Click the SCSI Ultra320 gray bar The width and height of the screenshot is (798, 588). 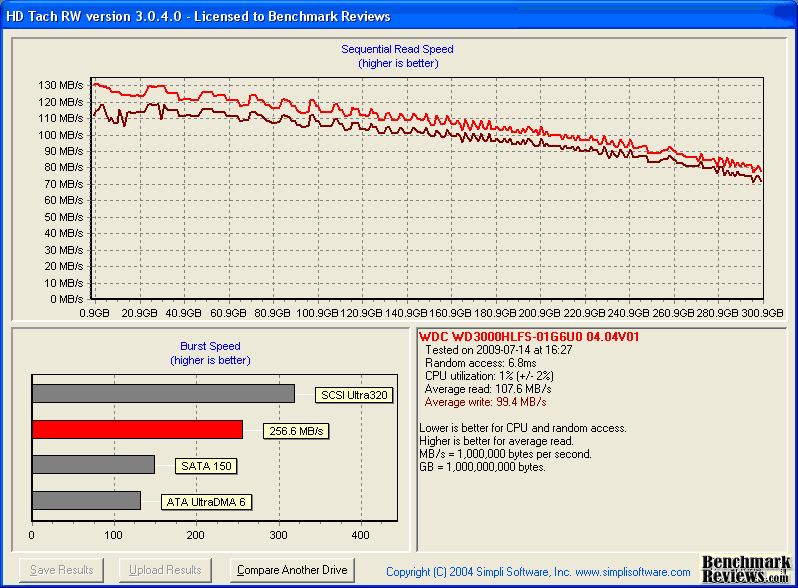click(163, 394)
